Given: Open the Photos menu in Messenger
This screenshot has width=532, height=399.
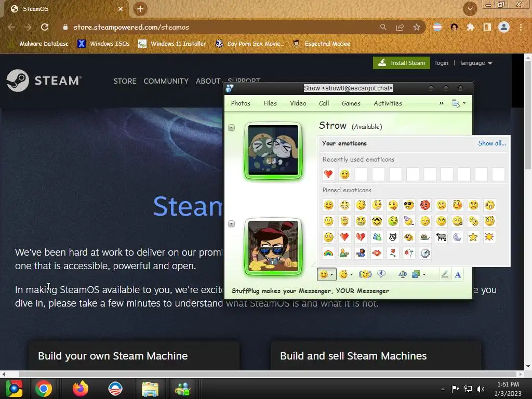Looking at the screenshot, I should coord(241,103).
